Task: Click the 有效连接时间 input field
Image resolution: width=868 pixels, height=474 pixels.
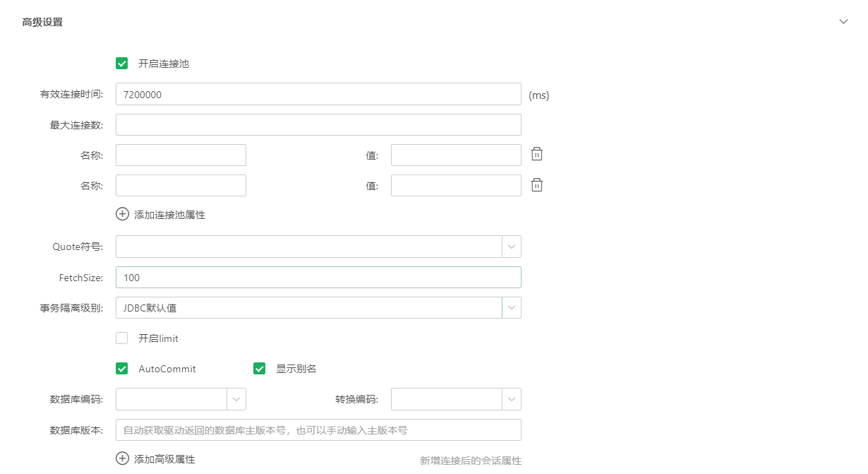Action: tap(318, 94)
